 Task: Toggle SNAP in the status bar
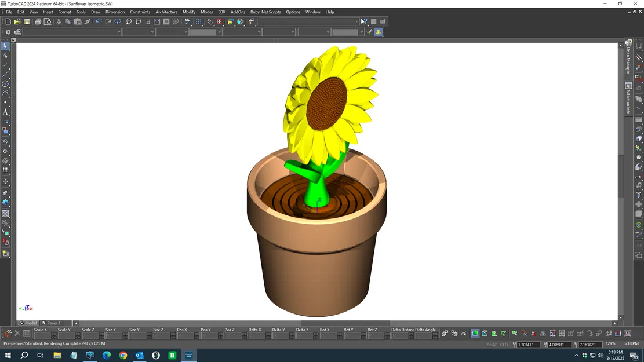point(492,345)
